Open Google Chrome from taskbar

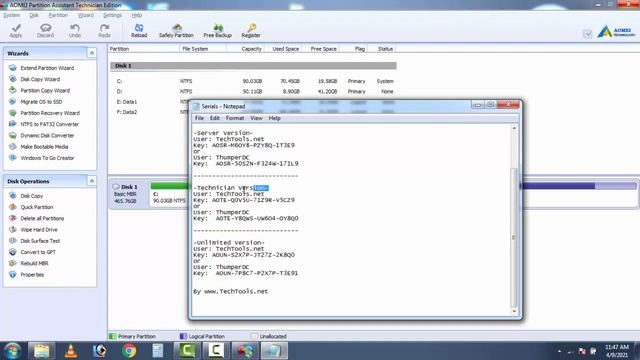129,351
